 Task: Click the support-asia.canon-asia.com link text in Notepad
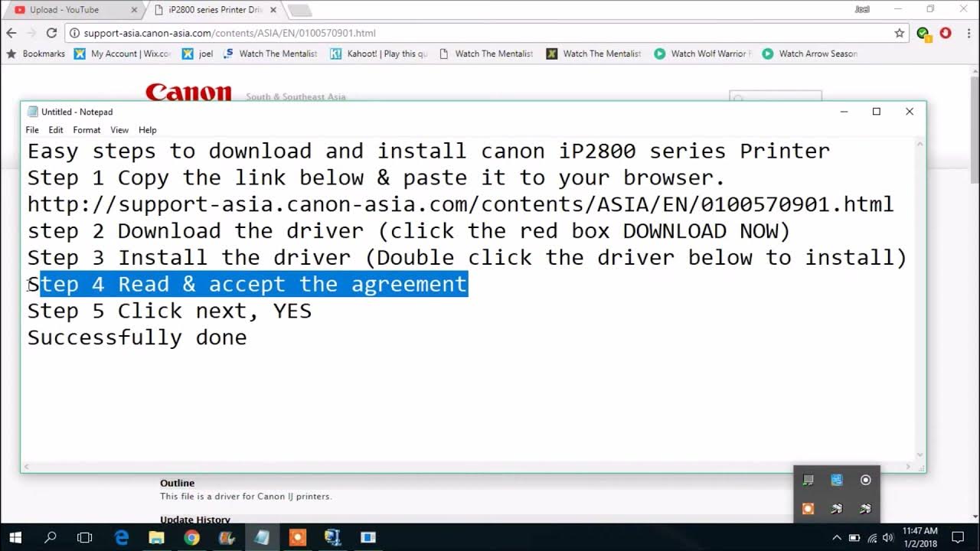(x=460, y=204)
